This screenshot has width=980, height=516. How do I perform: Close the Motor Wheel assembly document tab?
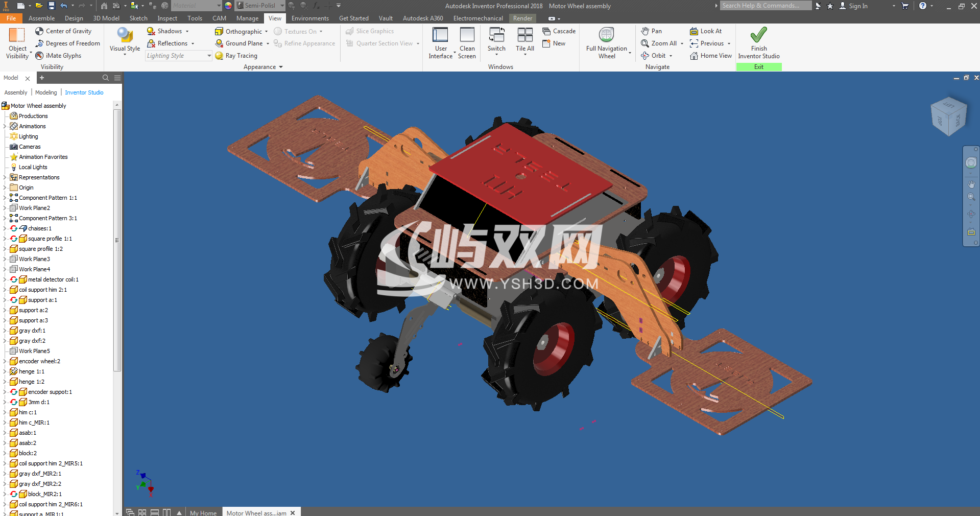click(x=293, y=512)
